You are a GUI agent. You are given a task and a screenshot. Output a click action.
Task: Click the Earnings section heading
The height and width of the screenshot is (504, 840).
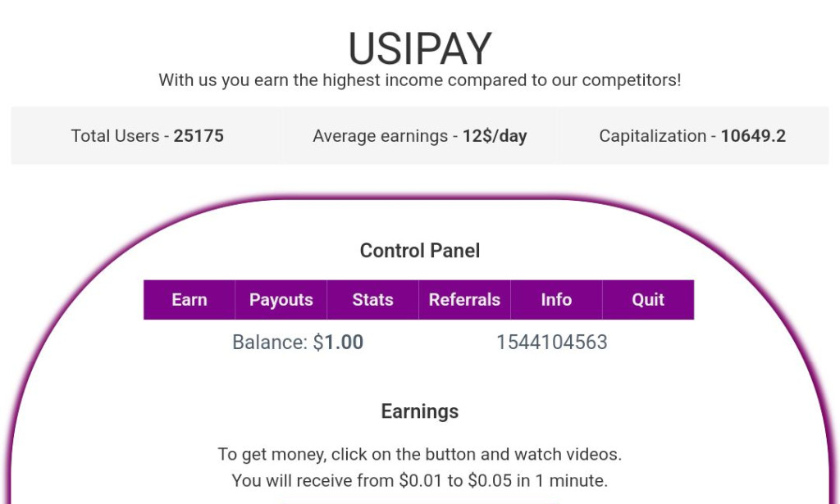click(419, 411)
